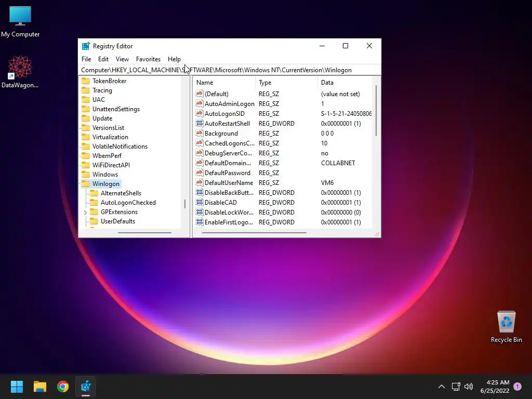
Task: Select the DefaultPassword value
Action: [x=228, y=172]
